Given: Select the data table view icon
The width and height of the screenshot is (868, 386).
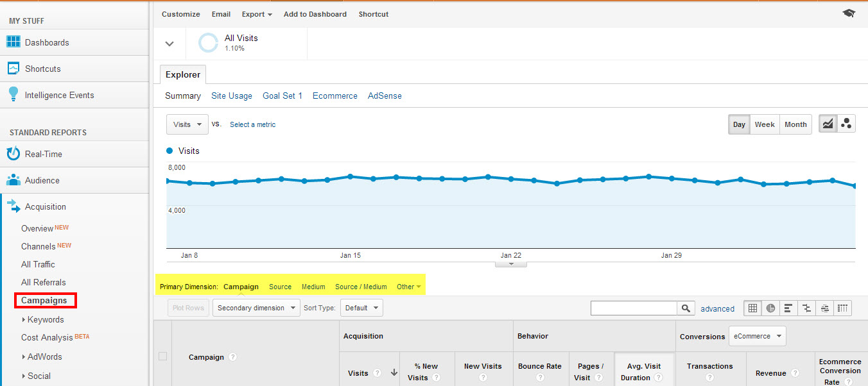Looking at the screenshot, I should [x=752, y=308].
